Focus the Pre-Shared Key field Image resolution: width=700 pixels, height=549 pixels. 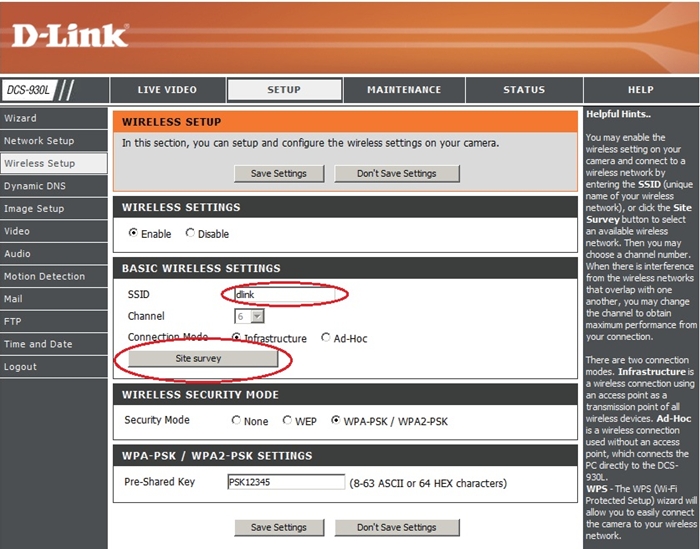285,483
